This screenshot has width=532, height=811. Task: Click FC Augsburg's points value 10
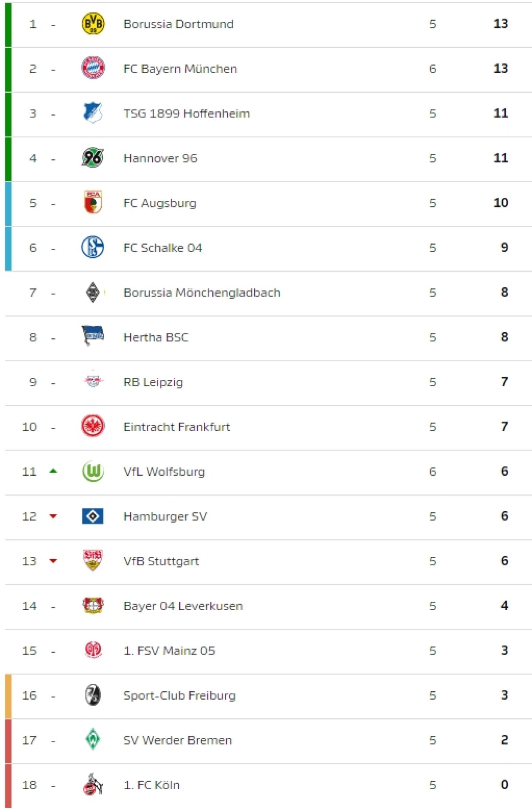(501, 203)
